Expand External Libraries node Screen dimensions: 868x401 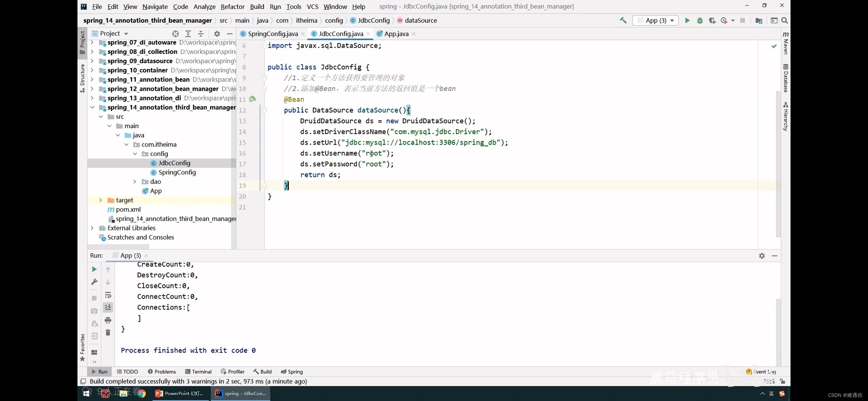click(92, 228)
